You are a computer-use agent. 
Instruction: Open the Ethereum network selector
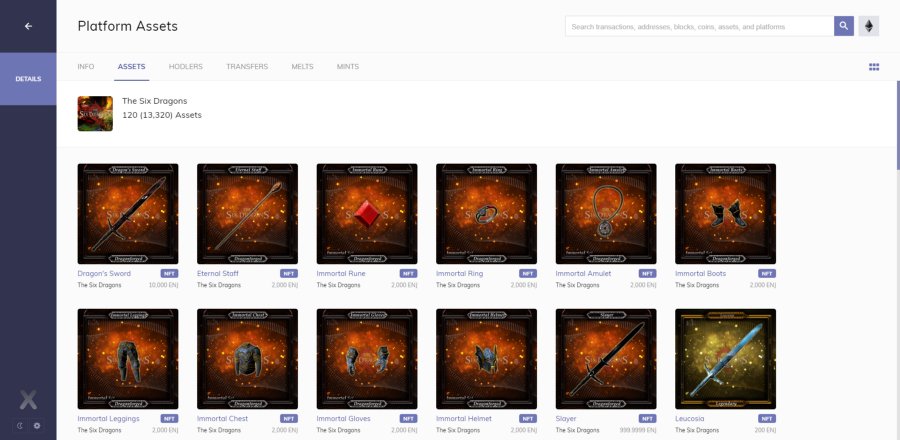868,26
